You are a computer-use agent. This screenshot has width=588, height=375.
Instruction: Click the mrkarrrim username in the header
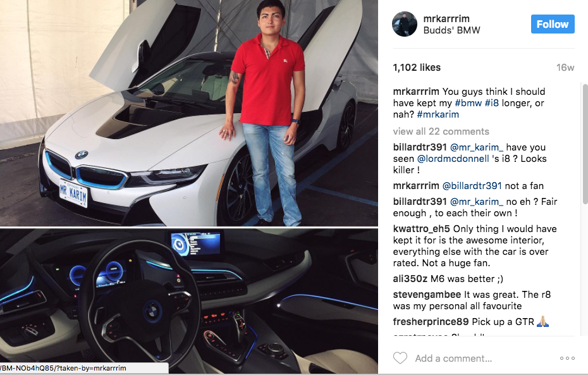446,18
